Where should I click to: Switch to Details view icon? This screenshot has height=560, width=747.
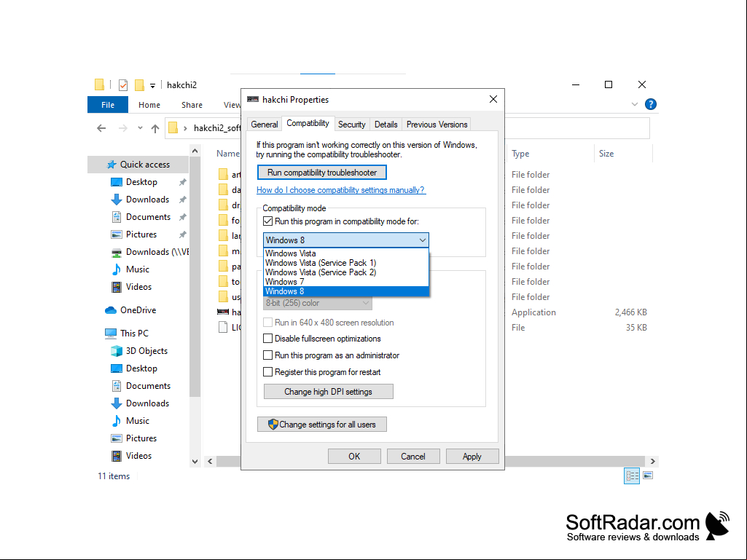pos(632,476)
